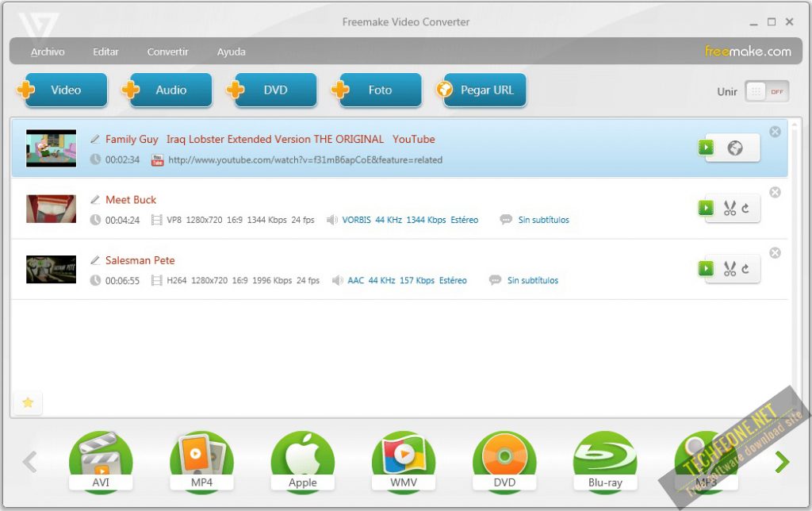Image resolution: width=812 pixels, height=511 pixels.
Task: Select the Family Guy video thumbnail
Action: (x=52, y=148)
